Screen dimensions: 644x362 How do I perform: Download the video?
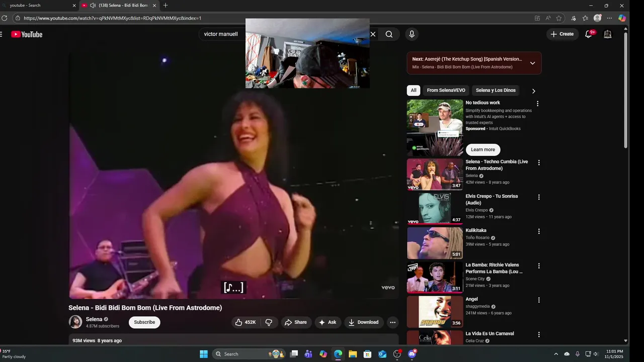click(364, 322)
